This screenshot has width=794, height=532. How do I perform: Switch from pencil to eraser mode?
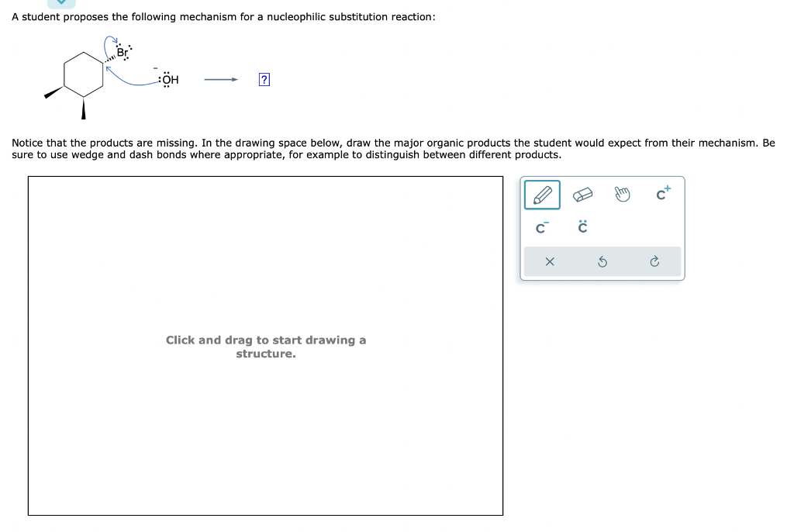pos(581,192)
